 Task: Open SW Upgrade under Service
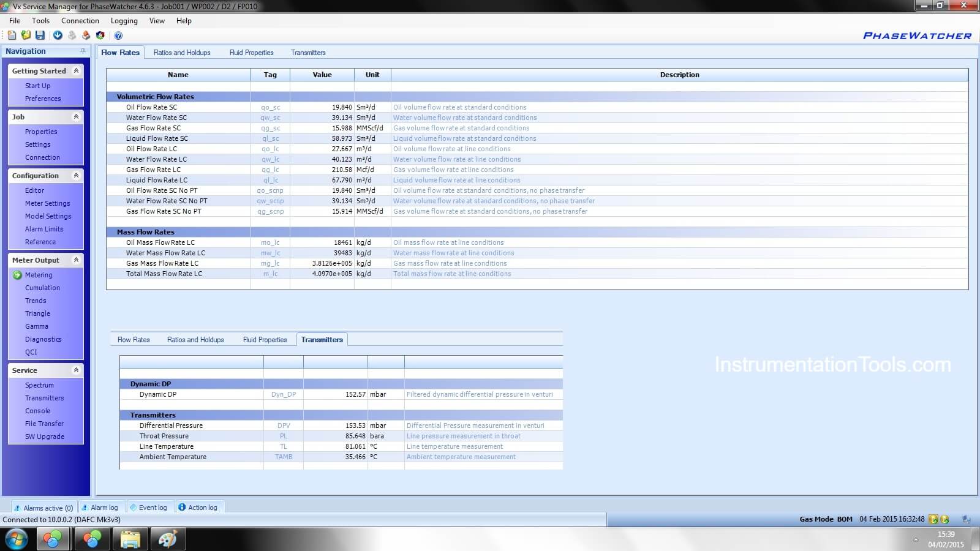click(45, 437)
